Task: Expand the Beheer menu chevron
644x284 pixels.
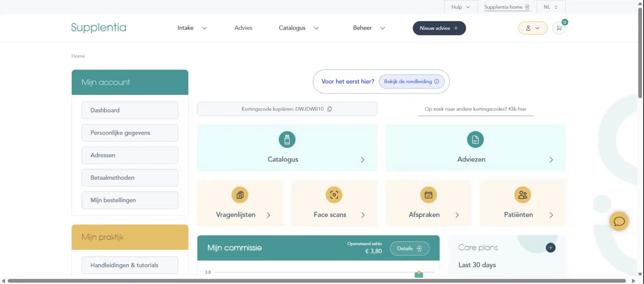Action: point(382,28)
